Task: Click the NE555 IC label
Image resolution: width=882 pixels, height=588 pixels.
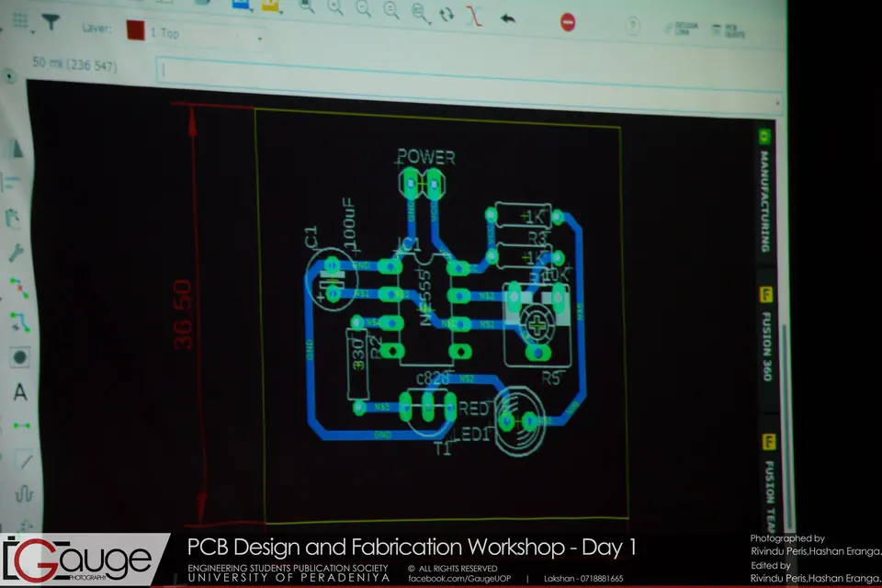Action: point(425,297)
